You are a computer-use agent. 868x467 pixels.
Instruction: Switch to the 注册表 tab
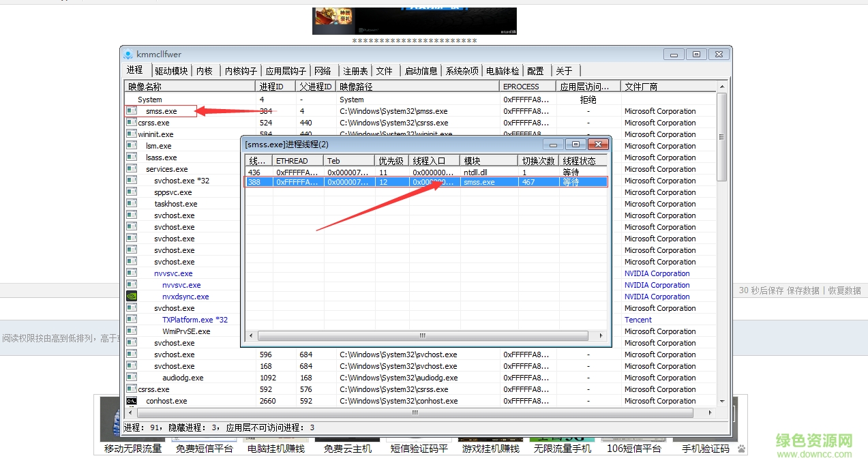[355, 70]
